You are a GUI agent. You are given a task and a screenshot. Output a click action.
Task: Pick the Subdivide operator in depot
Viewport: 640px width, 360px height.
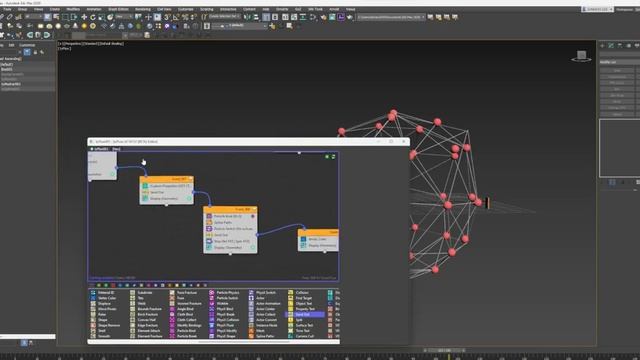pyautogui.click(x=142, y=293)
